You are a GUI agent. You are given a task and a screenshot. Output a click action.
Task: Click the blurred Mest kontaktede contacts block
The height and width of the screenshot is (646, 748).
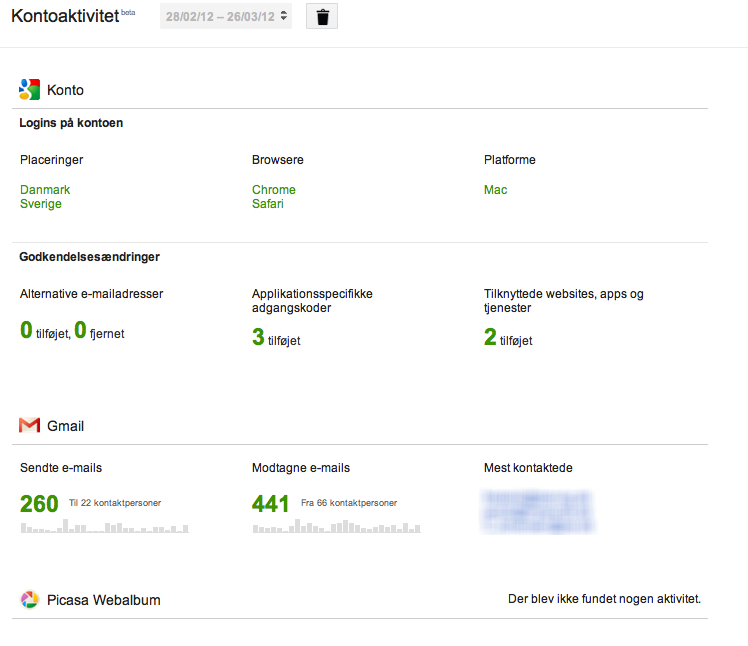coord(538,511)
